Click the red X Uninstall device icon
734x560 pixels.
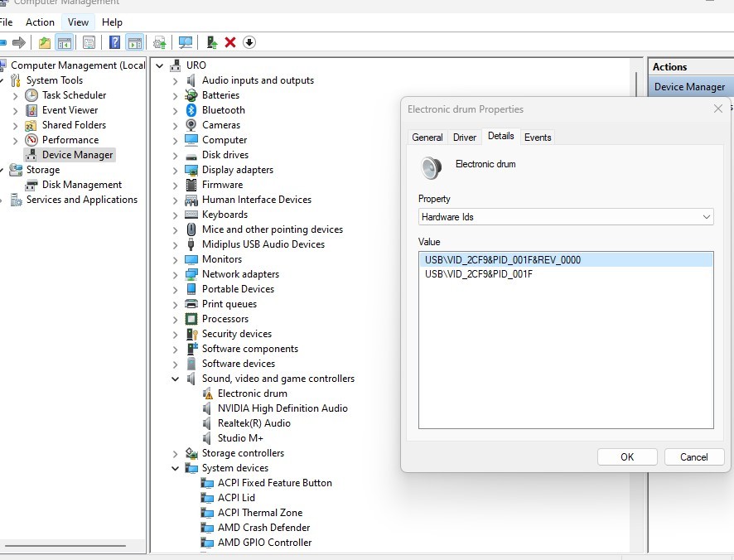pos(229,42)
